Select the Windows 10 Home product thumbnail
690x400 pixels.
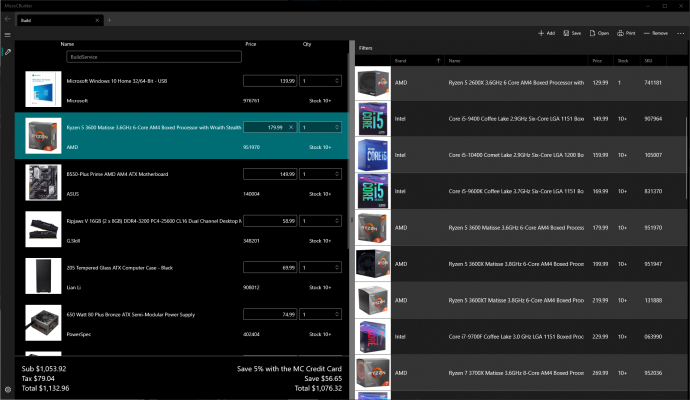[x=43, y=89]
